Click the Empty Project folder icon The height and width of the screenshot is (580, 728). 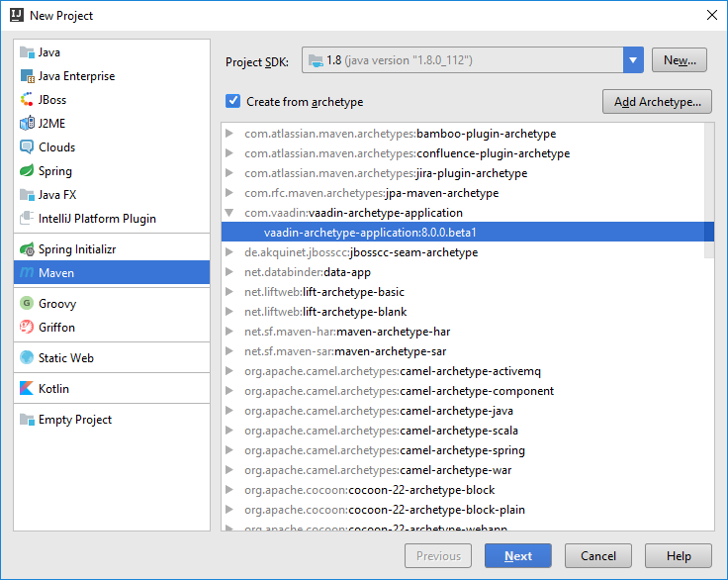coord(27,420)
